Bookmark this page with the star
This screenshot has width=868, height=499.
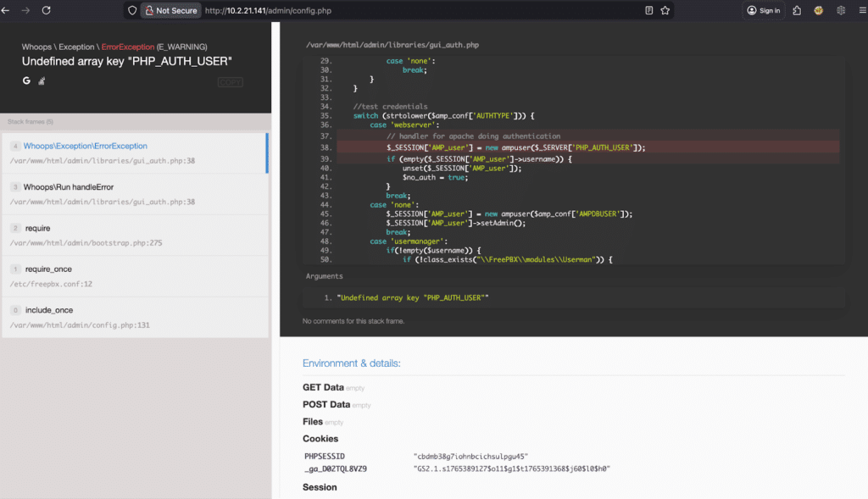(x=665, y=10)
